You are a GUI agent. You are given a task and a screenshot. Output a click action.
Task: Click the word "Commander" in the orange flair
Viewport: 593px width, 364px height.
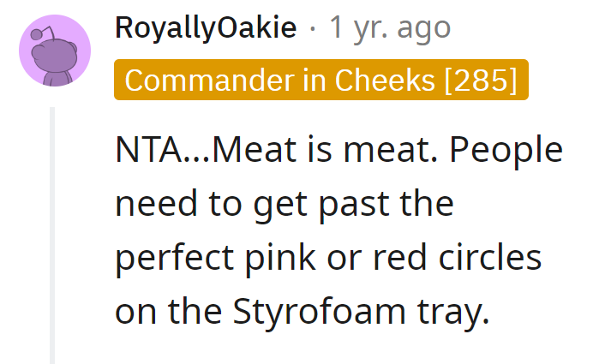pyautogui.click(x=209, y=81)
